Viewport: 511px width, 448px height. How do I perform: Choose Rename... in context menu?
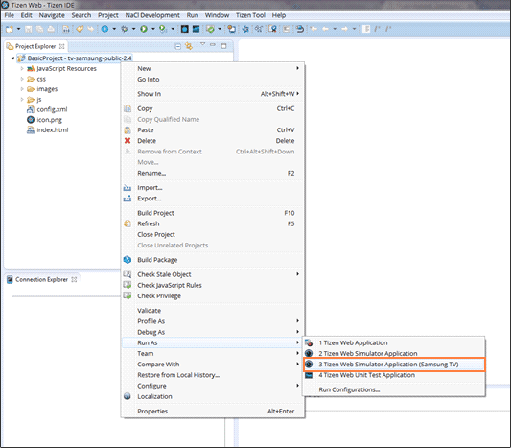(213, 173)
